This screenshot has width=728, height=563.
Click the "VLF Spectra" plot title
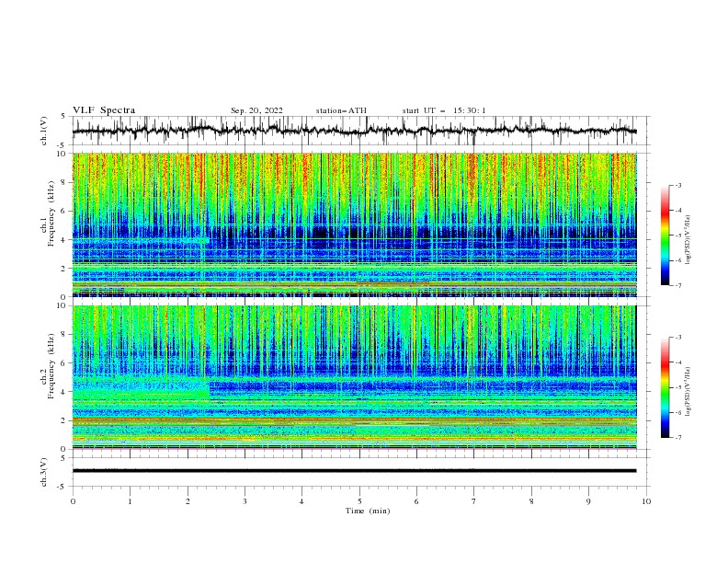[104, 110]
